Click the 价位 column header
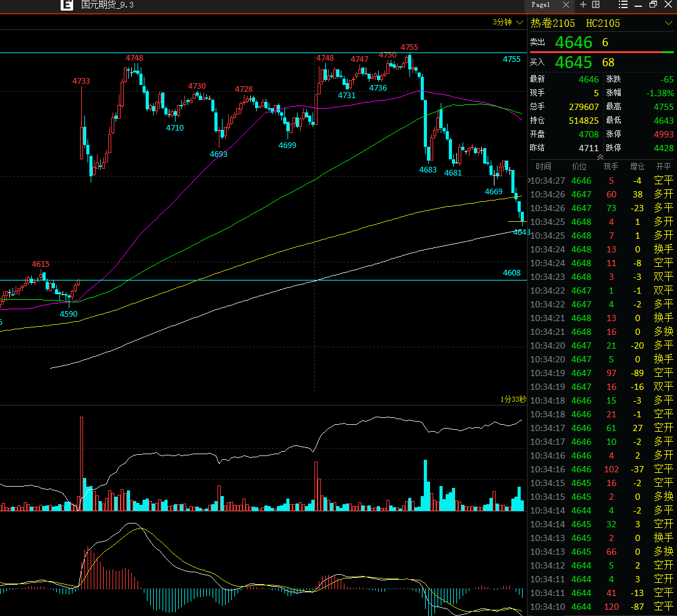The height and width of the screenshot is (616, 677). (579, 167)
